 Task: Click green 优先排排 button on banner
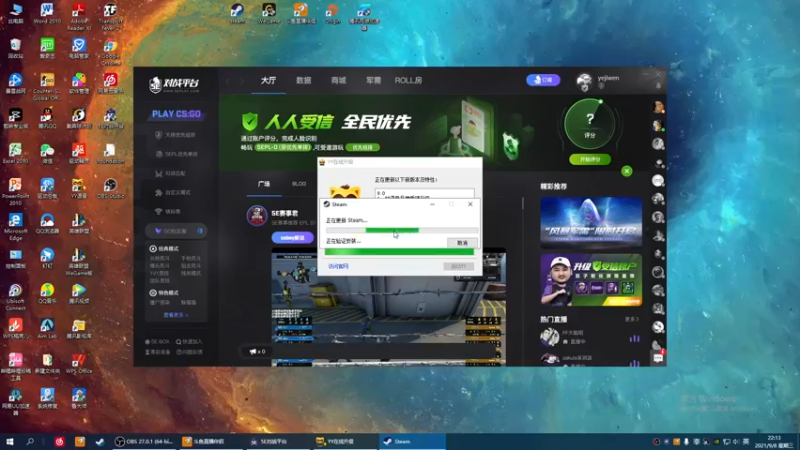362,147
